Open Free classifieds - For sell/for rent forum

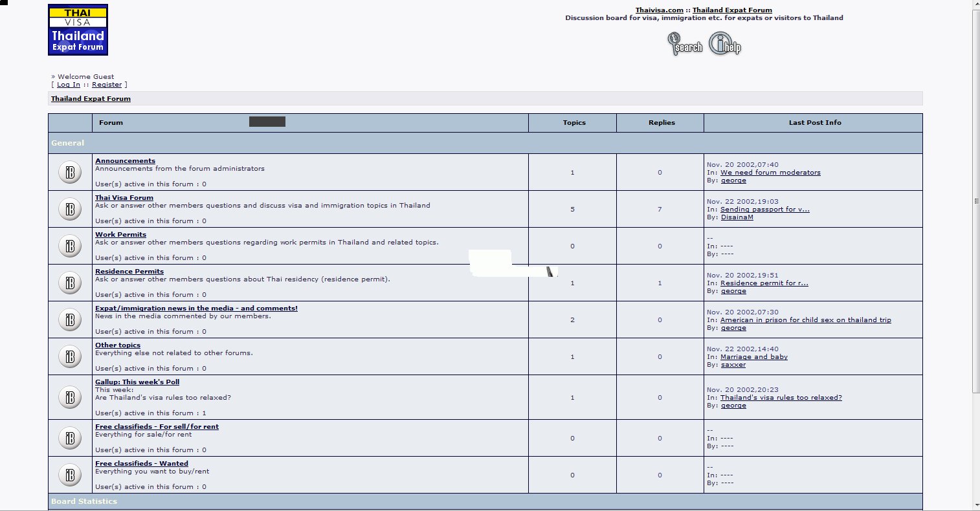click(x=157, y=426)
